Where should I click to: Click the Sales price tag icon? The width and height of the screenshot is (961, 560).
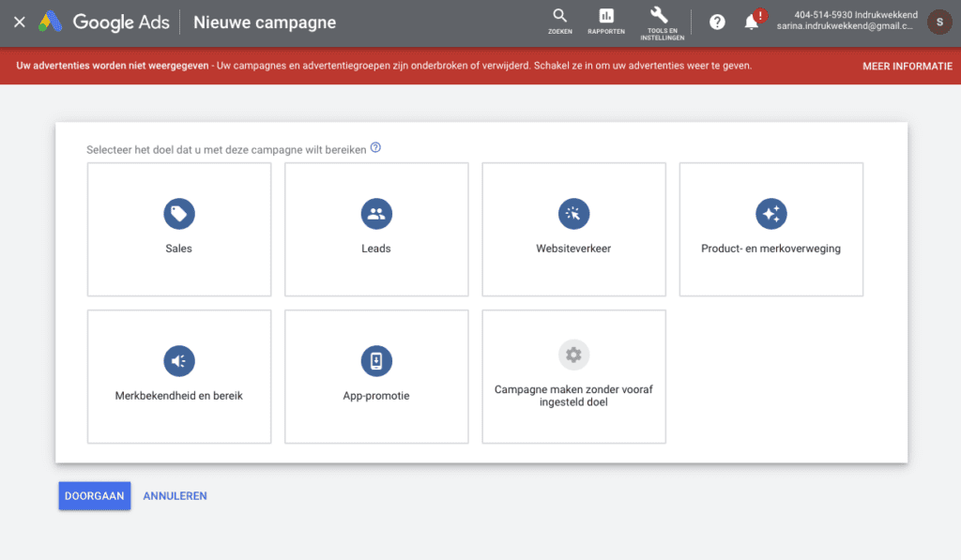pos(178,214)
